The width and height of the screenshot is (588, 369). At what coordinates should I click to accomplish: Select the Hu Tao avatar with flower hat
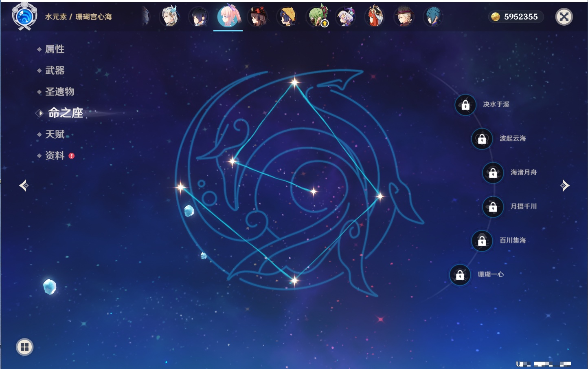(257, 17)
